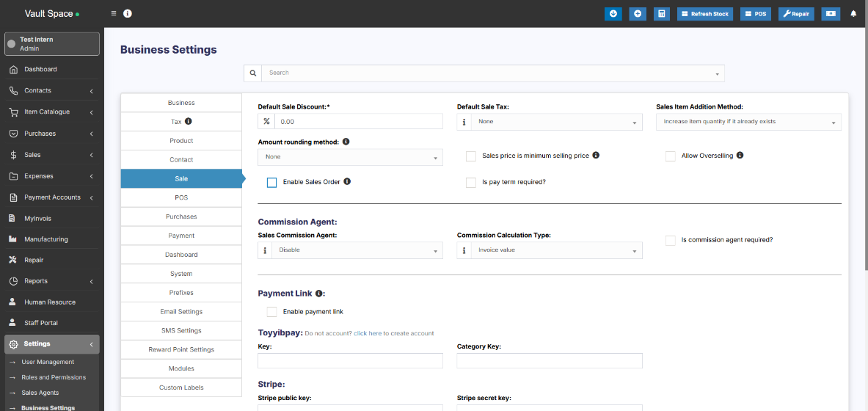868x411 pixels.
Task: Open Commission Calculation Type dropdown
Action: point(555,250)
